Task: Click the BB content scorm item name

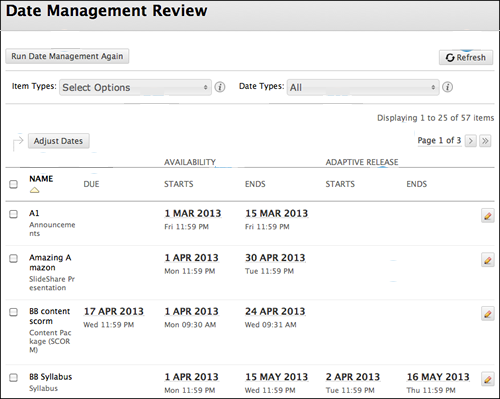Action: coord(50,316)
